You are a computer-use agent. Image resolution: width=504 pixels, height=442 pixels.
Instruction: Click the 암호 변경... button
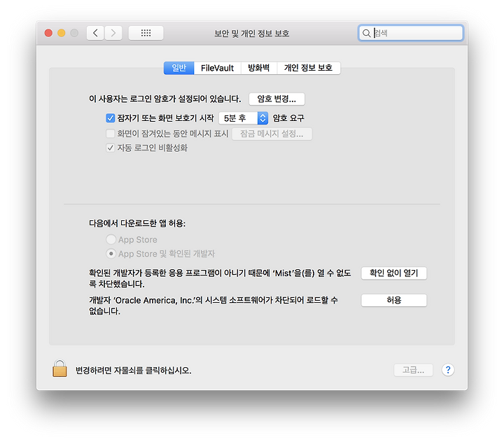276,99
